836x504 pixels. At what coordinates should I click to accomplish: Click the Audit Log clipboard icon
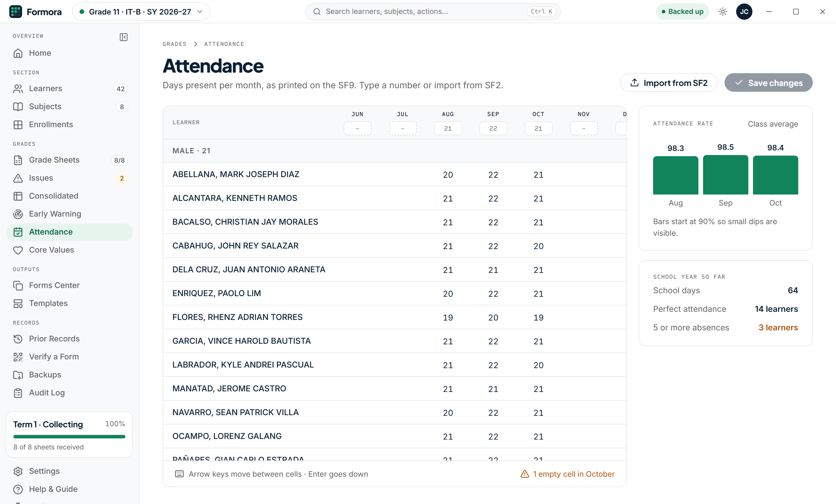[18, 393]
